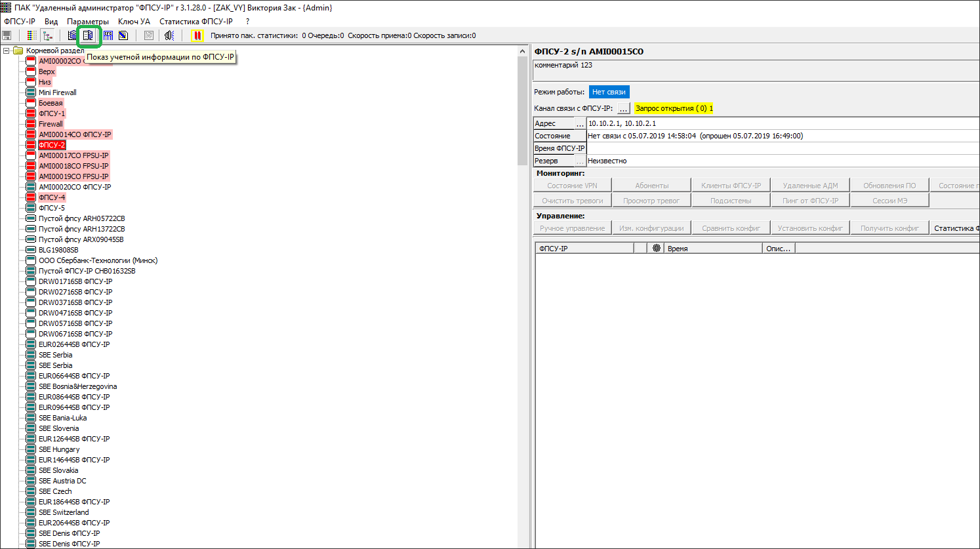Click the accounting information display toolbar icon
The width and height of the screenshot is (980, 549).
click(87, 35)
